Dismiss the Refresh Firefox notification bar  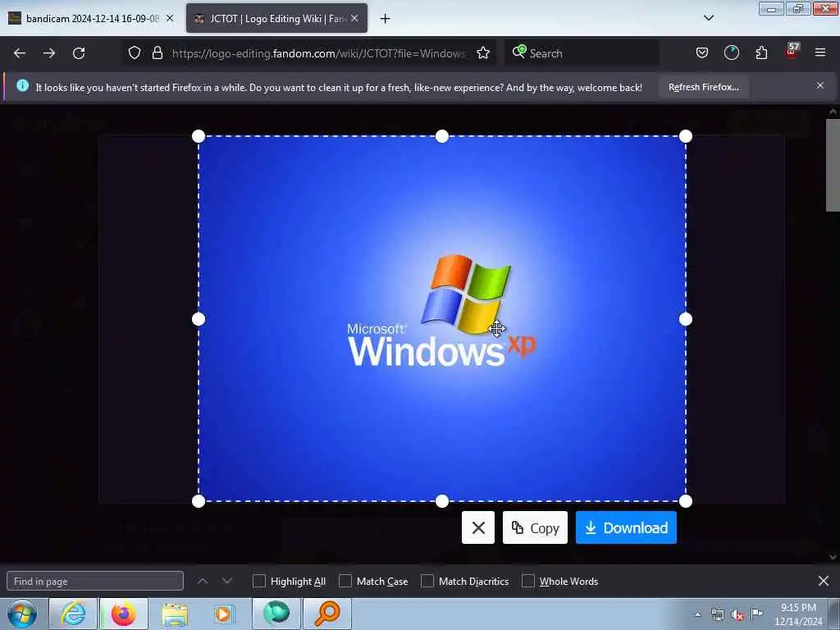point(820,85)
